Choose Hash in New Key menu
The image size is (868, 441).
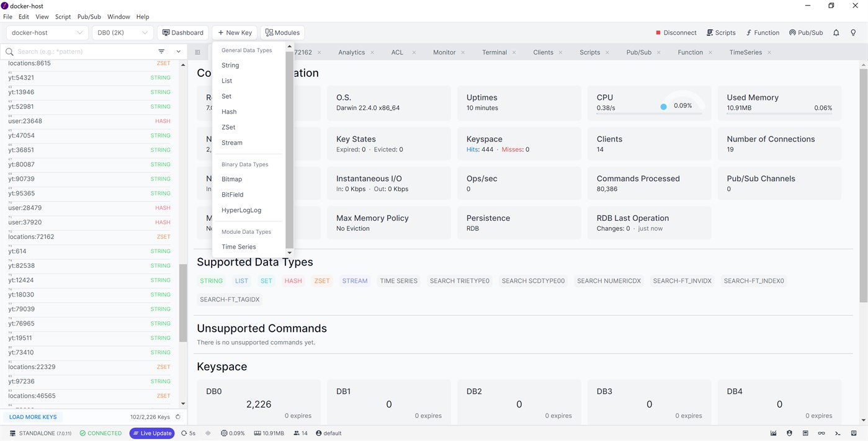pyautogui.click(x=229, y=112)
